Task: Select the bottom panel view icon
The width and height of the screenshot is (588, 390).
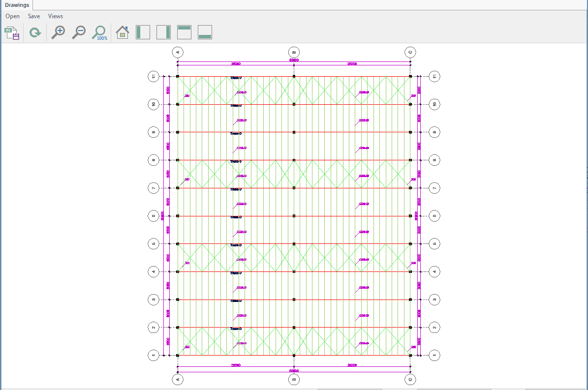Action: pyautogui.click(x=205, y=32)
